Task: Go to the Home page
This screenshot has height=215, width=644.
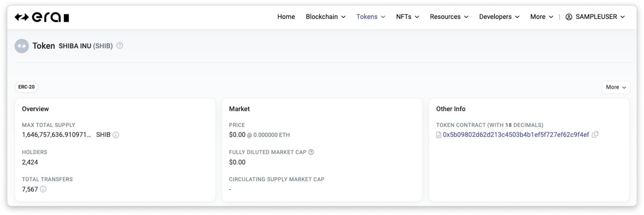Action: coord(286,17)
